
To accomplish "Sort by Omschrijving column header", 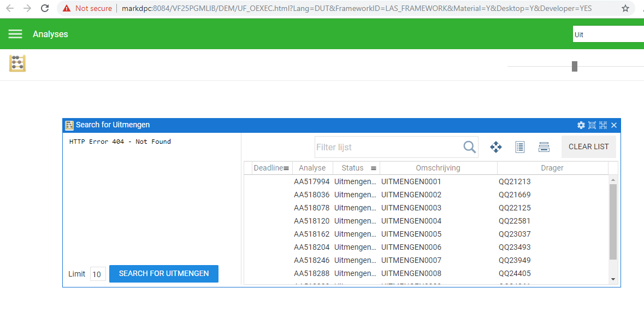I will click(x=438, y=168).
